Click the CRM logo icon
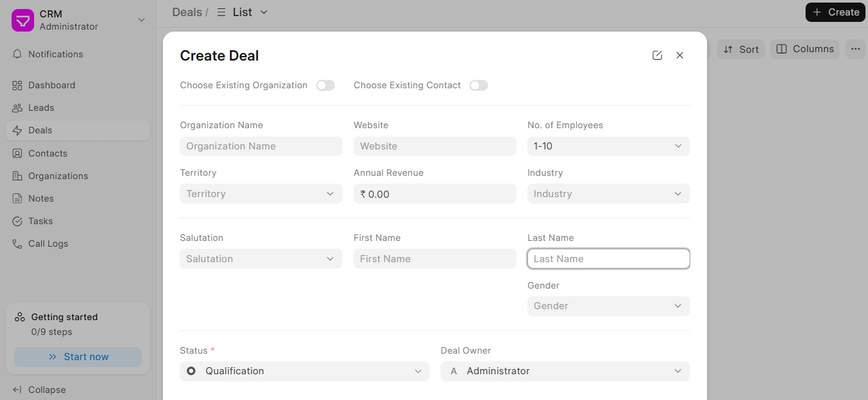 (x=23, y=20)
